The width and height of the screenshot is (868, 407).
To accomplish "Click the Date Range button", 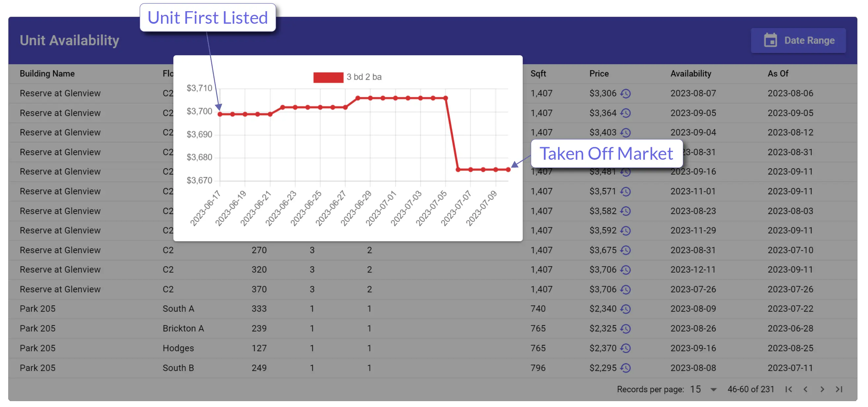I will coord(798,40).
